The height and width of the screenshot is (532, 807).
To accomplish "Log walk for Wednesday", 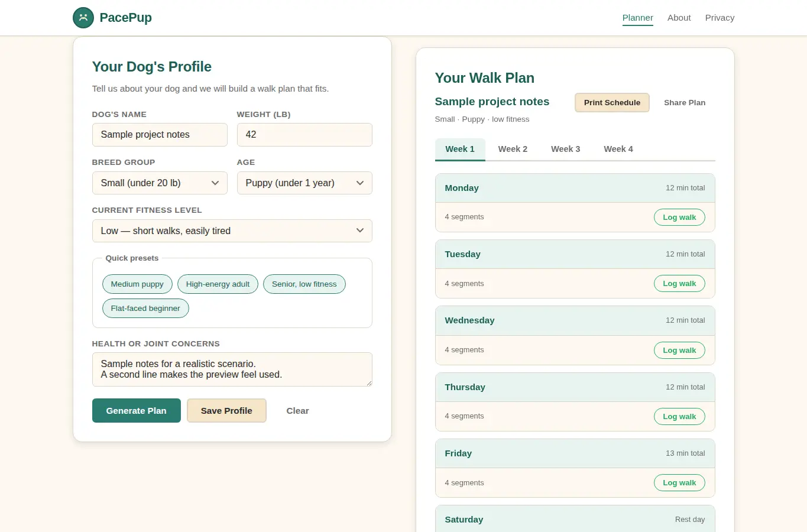I will coord(679,351).
